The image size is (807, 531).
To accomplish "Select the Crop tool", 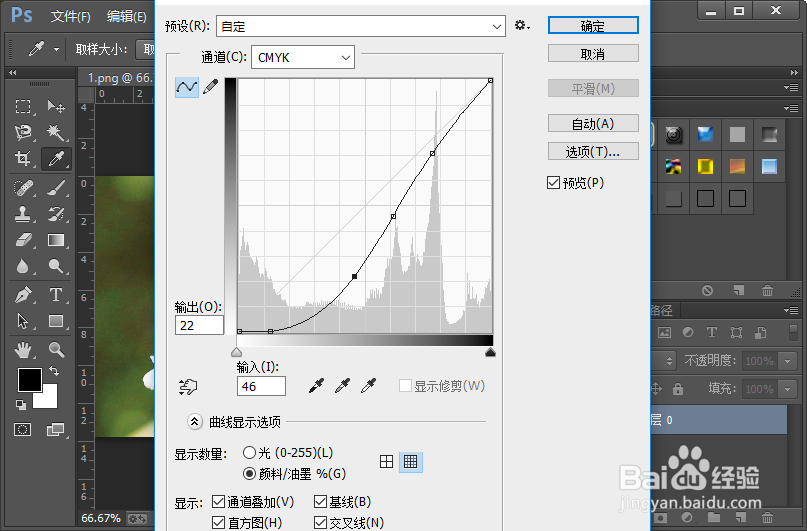I will (x=23, y=158).
